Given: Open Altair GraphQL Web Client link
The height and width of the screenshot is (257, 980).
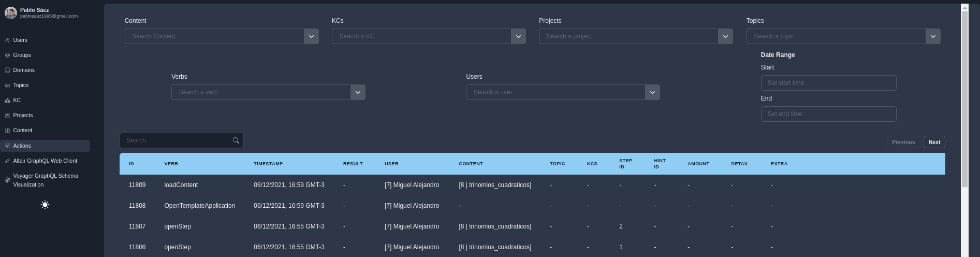Looking at the screenshot, I should point(45,161).
